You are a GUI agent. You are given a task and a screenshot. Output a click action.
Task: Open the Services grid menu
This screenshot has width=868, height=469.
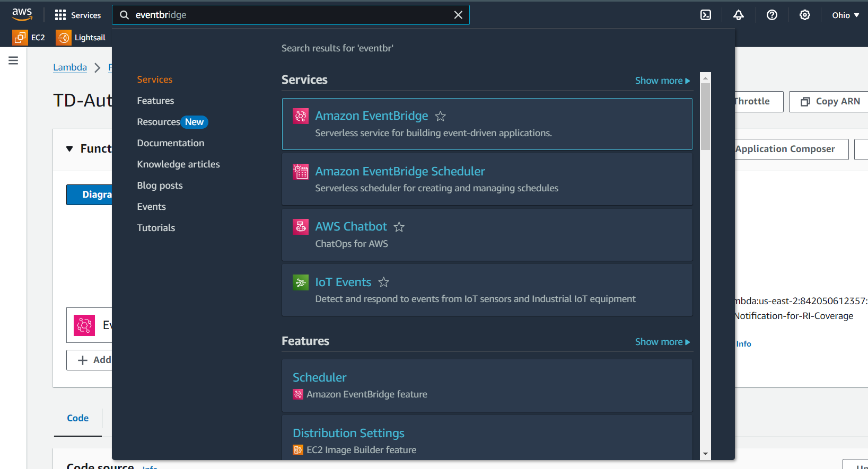tap(77, 15)
